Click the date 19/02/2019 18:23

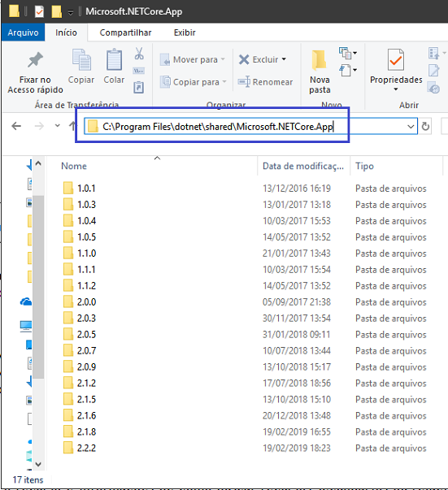(x=297, y=448)
